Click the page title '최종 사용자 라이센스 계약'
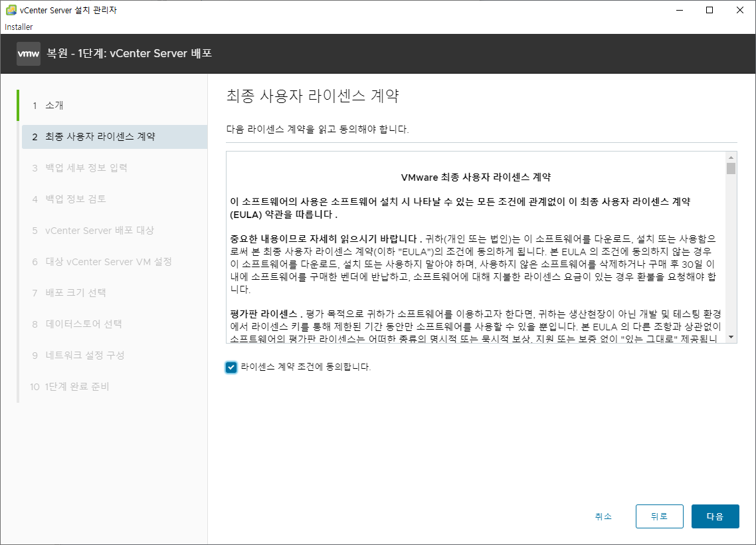Image resolution: width=756 pixels, height=545 pixels. 312,96
